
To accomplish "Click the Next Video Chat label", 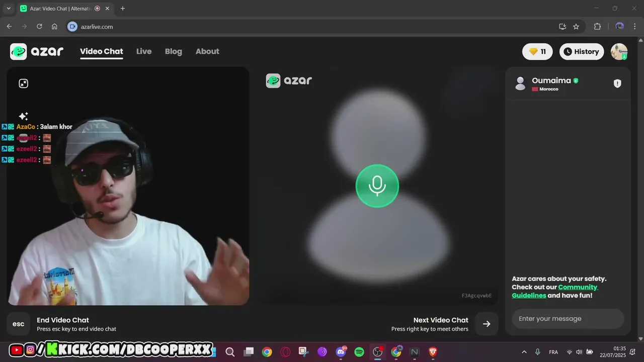I will [x=441, y=320].
